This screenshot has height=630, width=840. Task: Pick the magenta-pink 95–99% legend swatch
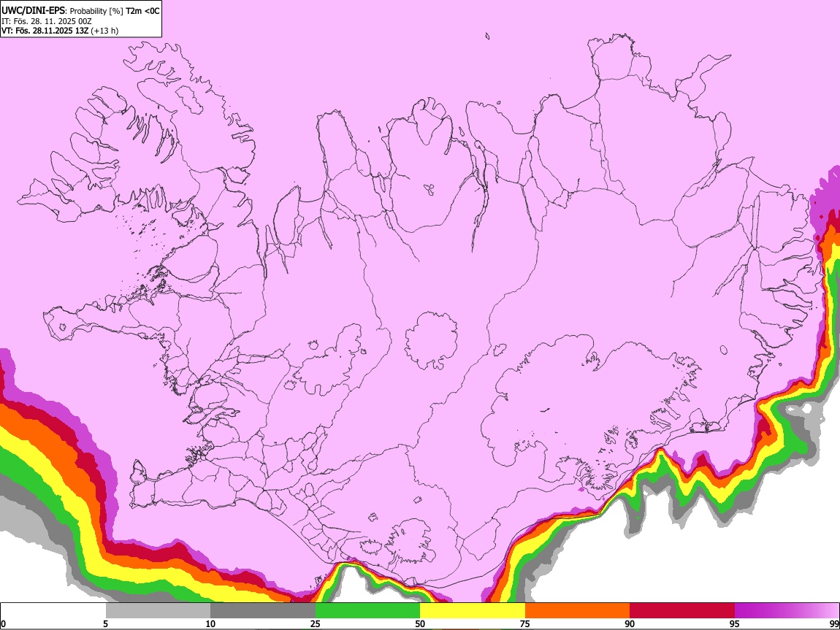tap(787, 610)
